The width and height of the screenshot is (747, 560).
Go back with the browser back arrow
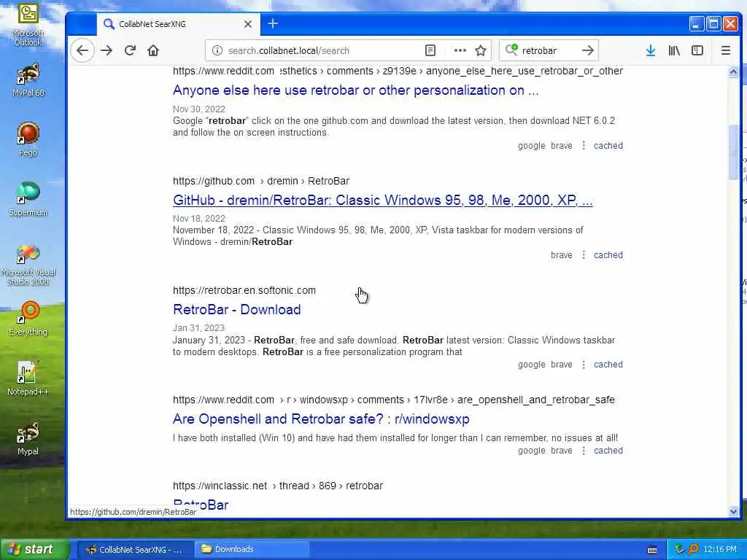(82, 50)
